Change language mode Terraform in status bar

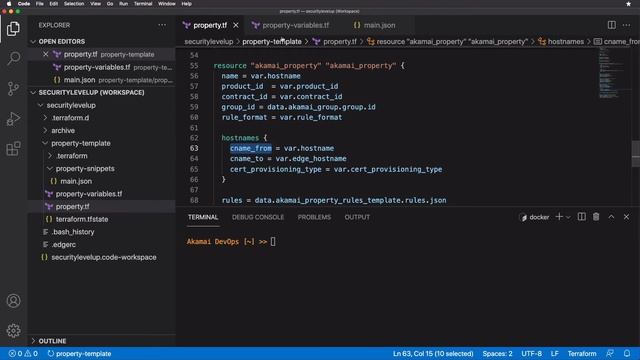[x=582, y=353]
